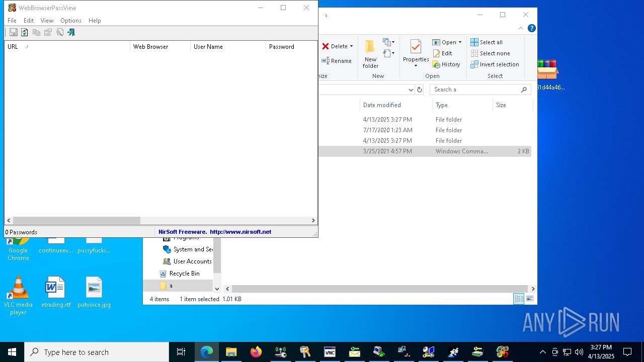This screenshot has width=644, height=362.
Task: Open Task View from taskbar
Action: (x=181, y=352)
